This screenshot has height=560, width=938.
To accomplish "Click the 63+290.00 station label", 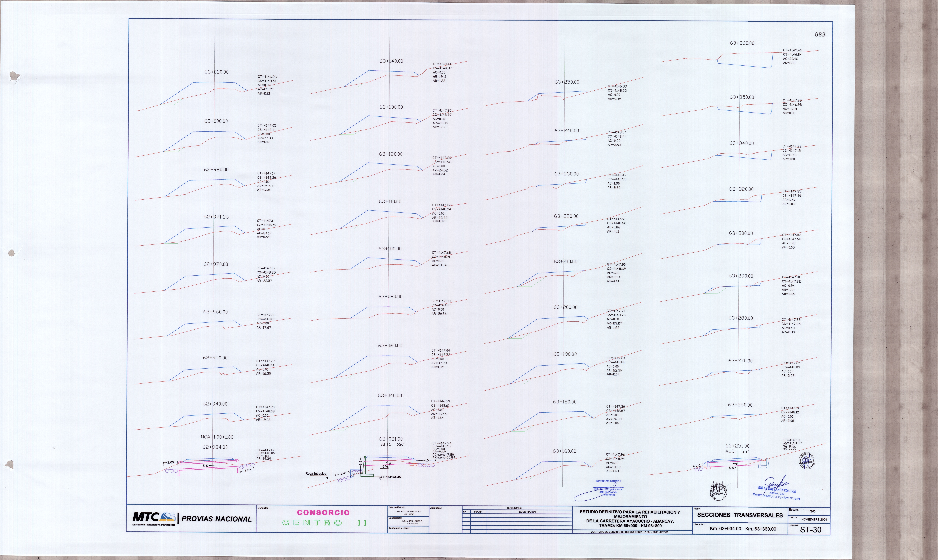I will pyautogui.click(x=741, y=276).
